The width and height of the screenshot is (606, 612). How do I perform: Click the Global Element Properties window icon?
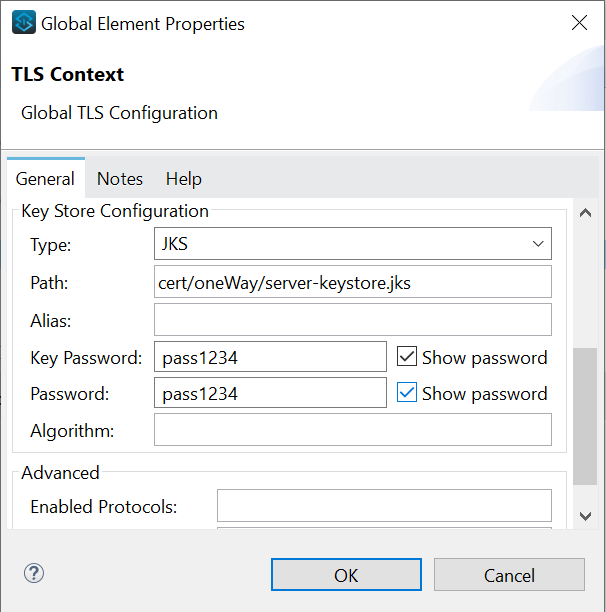(x=23, y=23)
